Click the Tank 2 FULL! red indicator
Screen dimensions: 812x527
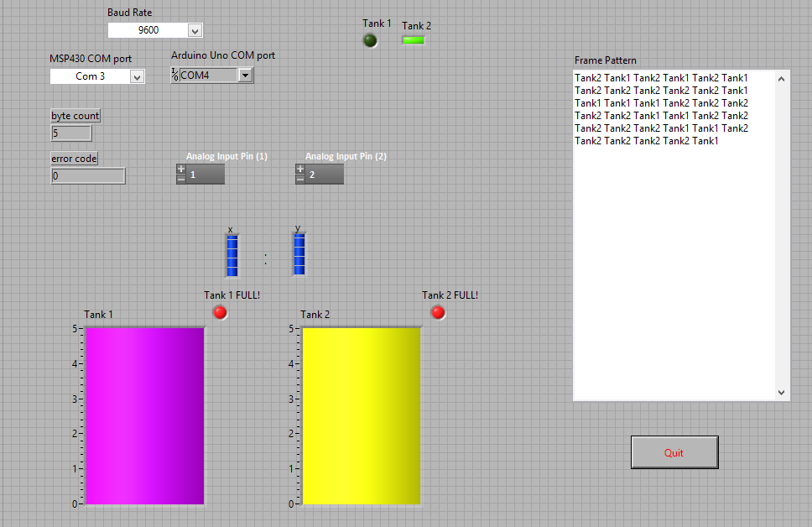click(437, 312)
